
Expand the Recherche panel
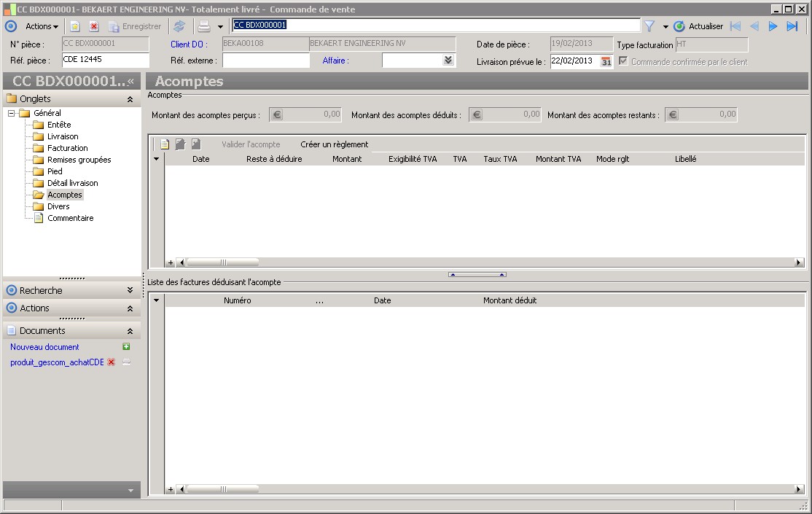(130, 290)
